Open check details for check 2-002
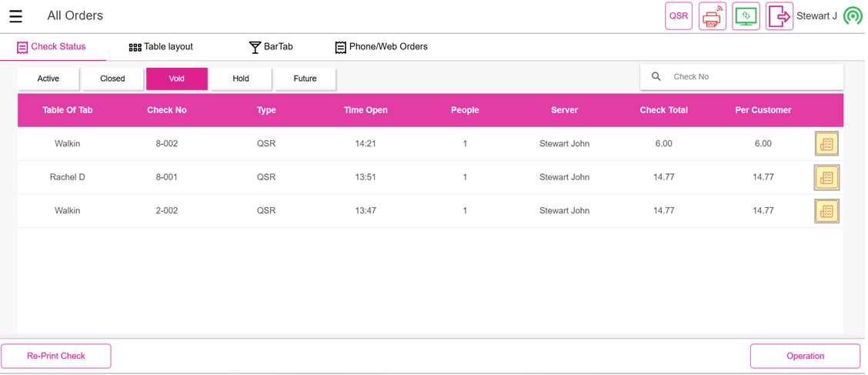 (826, 211)
